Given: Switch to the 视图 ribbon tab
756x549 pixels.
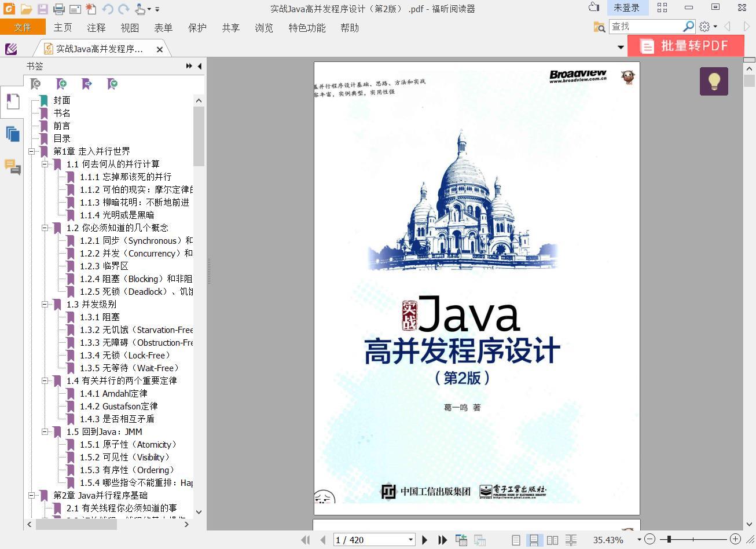Looking at the screenshot, I should click(x=130, y=27).
